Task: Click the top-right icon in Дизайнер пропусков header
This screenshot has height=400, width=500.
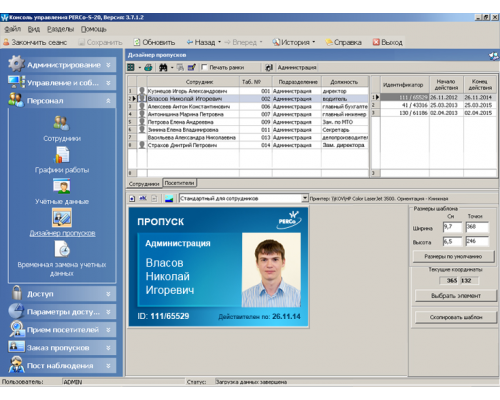Action: (493, 56)
